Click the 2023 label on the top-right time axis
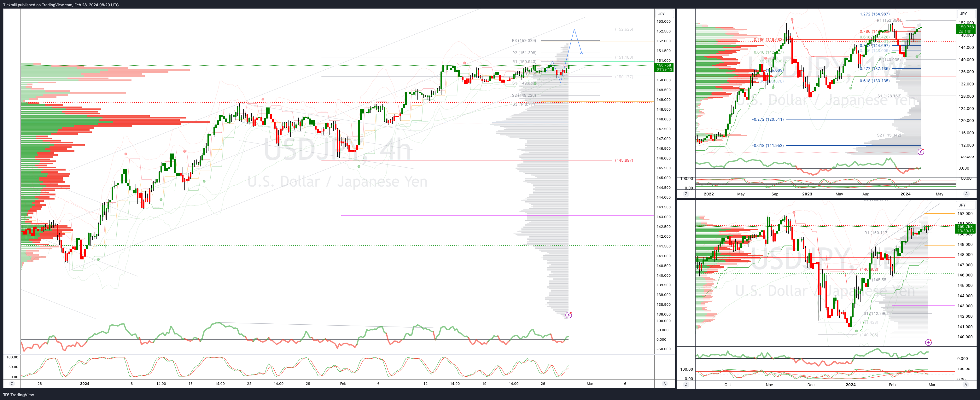The width and height of the screenshot is (980, 400). pos(807,194)
